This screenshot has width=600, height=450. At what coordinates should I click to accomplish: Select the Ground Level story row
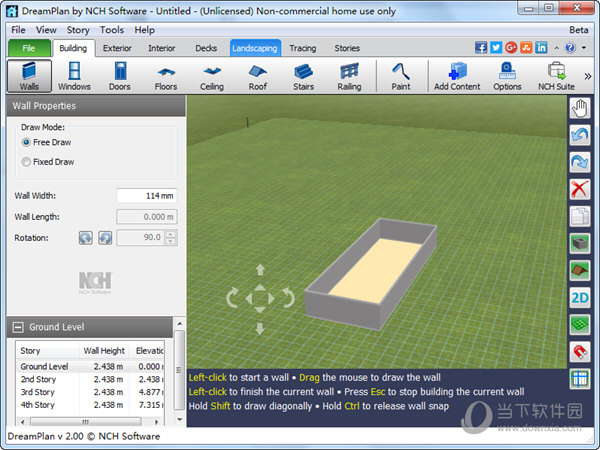click(90, 367)
